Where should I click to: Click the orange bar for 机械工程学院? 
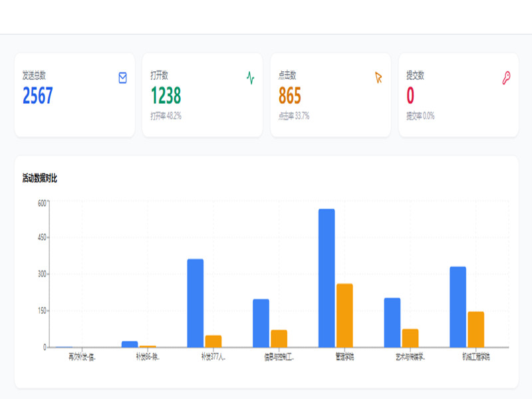click(475, 329)
